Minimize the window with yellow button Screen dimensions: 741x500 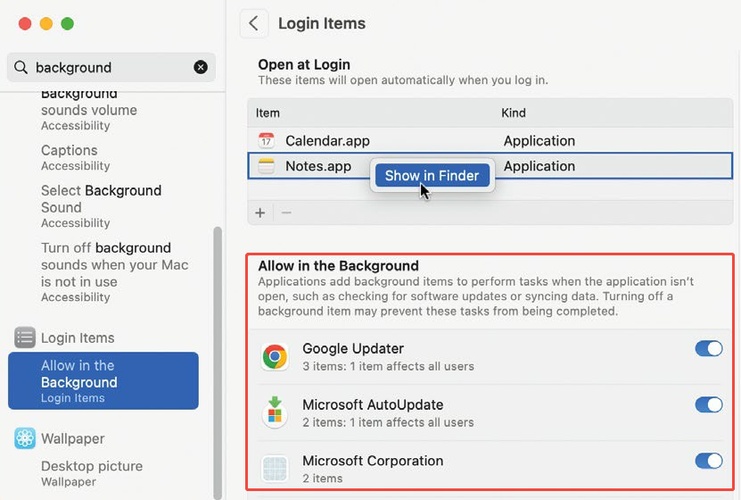coord(46,24)
